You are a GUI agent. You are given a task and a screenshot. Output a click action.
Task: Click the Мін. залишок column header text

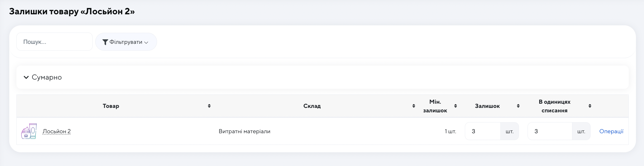[x=435, y=106]
